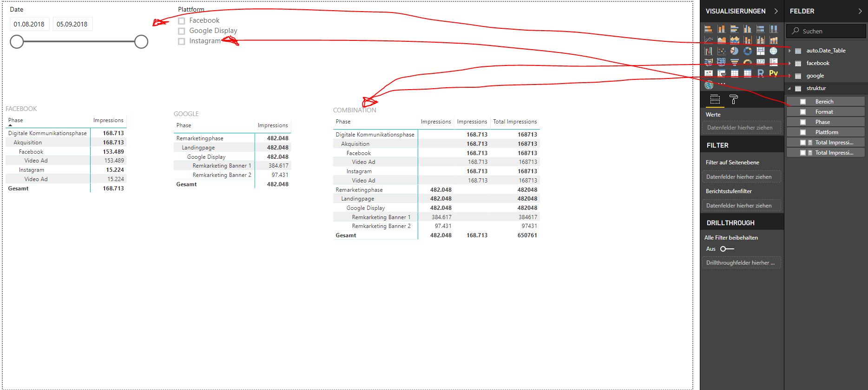The height and width of the screenshot is (390, 868).
Task: Select the slicer visual icon
Action: [722, 73]
